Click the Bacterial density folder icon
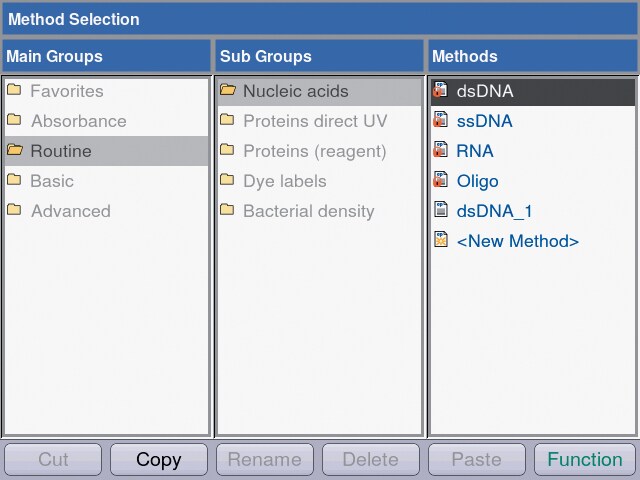Screen dimensions: 640x480 tap(227, 210)
